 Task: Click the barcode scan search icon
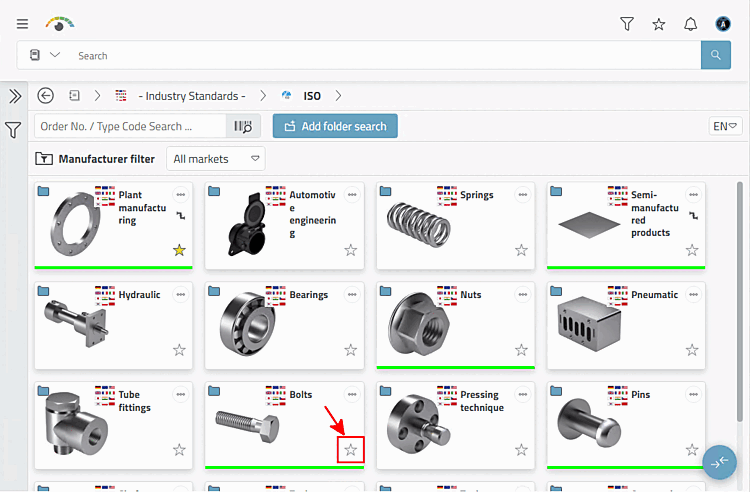pos(243,126)
